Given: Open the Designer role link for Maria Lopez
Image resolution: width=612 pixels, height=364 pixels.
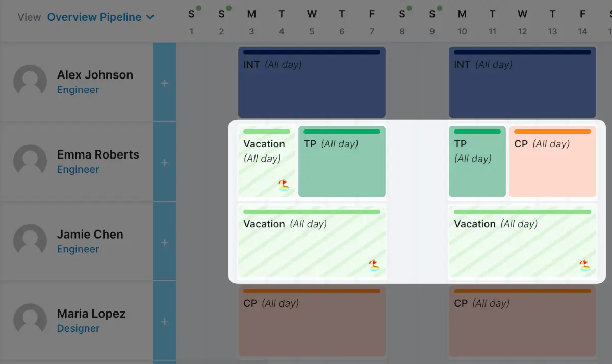Looking at the screenshot, I should [78, 329].
